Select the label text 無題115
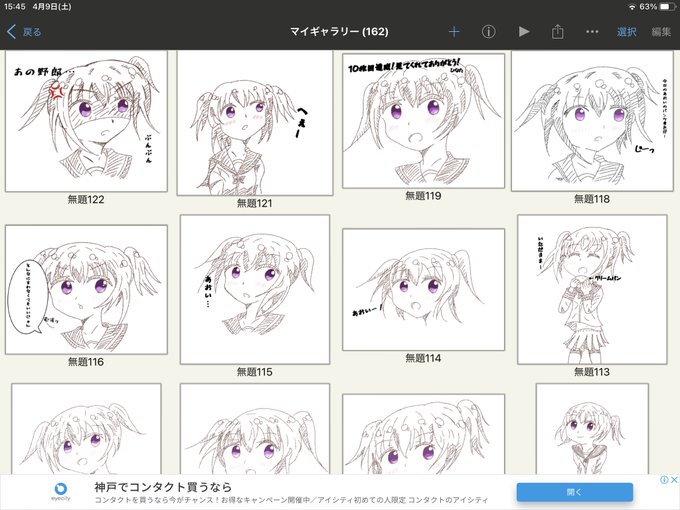 tap(255, 372)
